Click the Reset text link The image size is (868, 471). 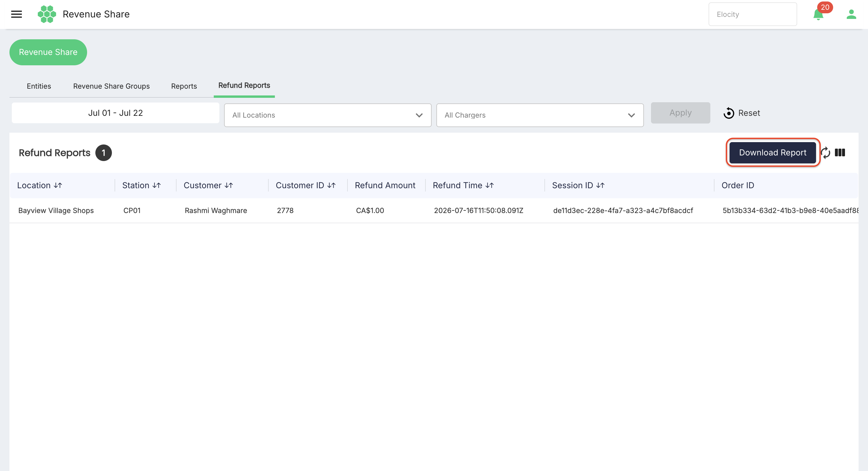[x=749, y=113]
